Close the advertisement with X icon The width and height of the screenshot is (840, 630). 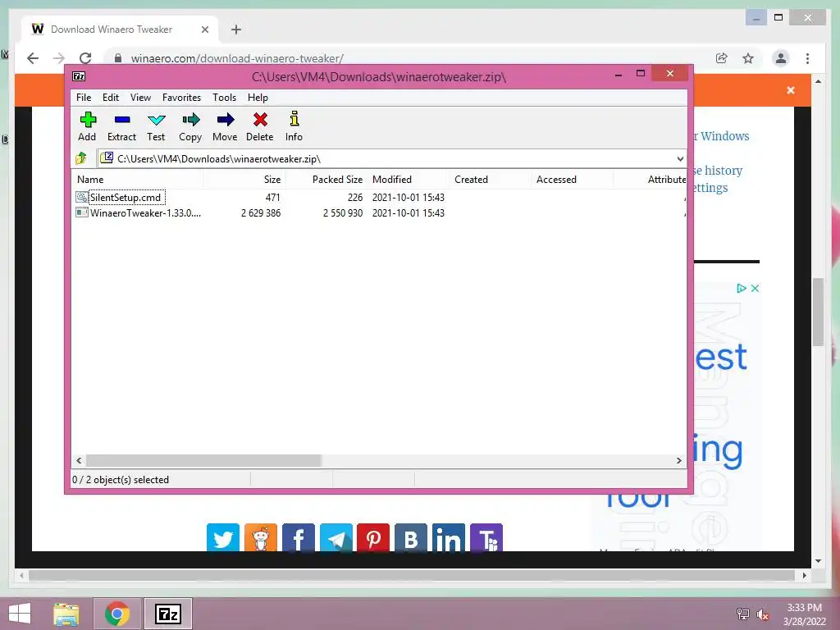tap(755, 288)
